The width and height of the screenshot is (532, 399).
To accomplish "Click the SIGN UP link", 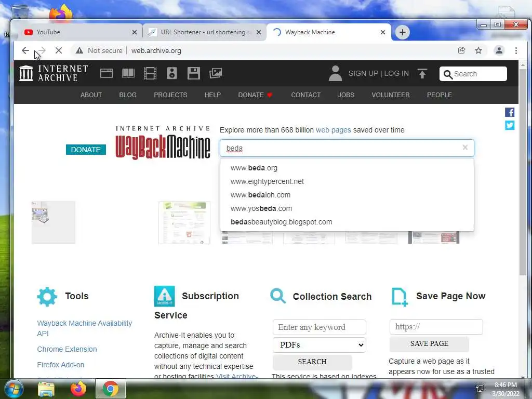I will coord(363,74).
